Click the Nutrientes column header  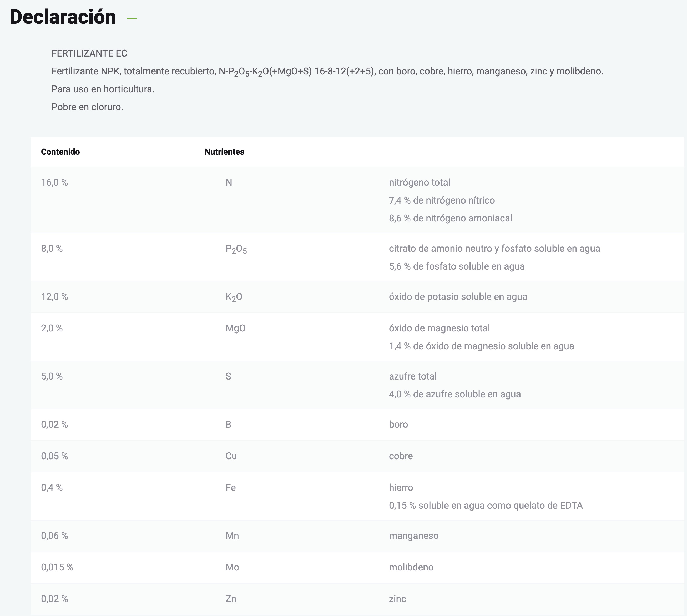point(224,152)
